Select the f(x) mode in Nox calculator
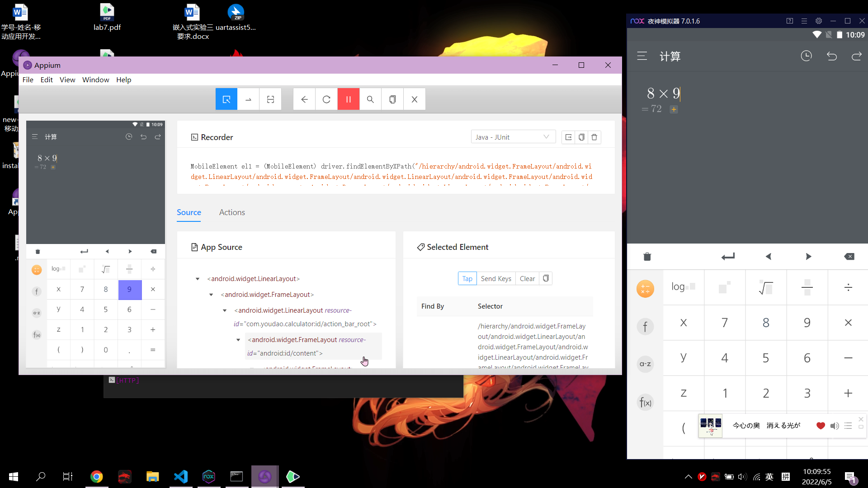The height and width of the screenshot is (488, 868). pos(645,402)
